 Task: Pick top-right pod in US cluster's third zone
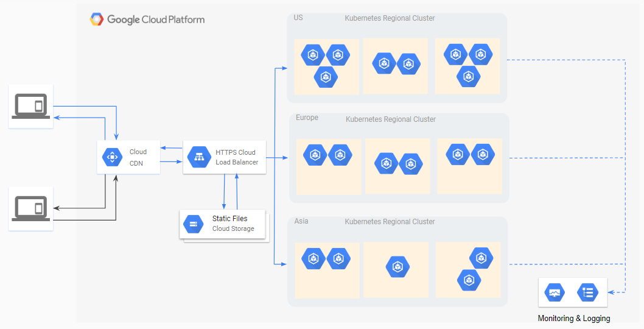pyautogui.click(x=480, y=54)
